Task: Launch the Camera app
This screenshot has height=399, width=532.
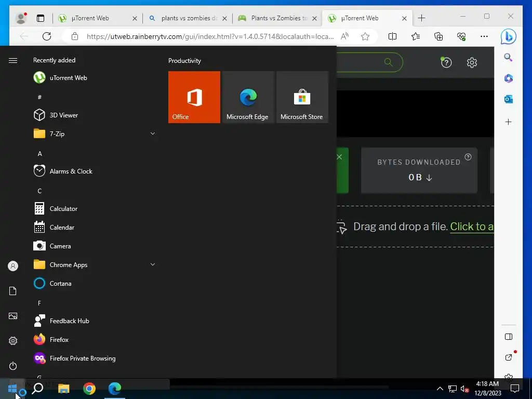Action: point(95,246)
